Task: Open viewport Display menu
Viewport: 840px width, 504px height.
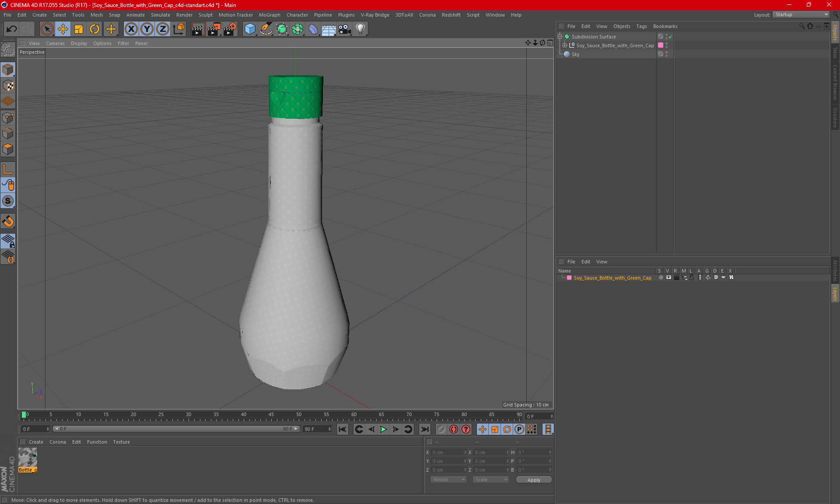Action: (79, 43)
